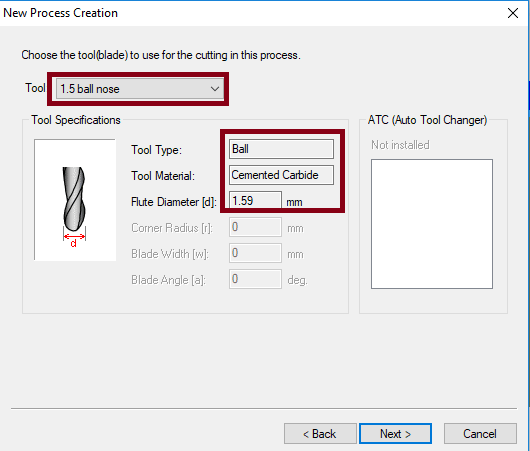Screen dimensions: 530x451
Task: Open the Tool dropdown showing 1.5 ball nose
Action: coord(140,89)
